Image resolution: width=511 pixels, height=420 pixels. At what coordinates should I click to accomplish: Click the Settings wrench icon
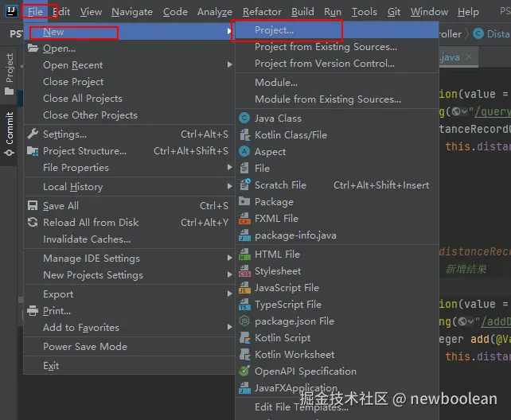33,134
